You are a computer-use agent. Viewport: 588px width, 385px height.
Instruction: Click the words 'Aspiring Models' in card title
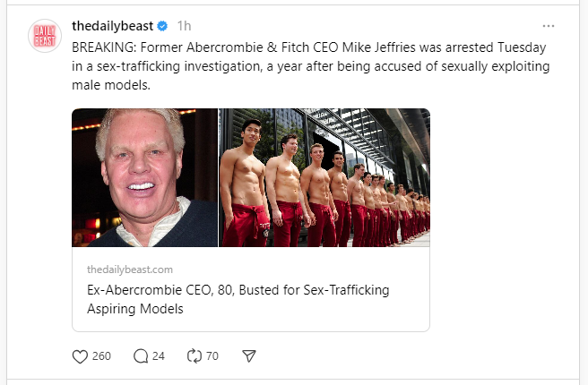134,309
